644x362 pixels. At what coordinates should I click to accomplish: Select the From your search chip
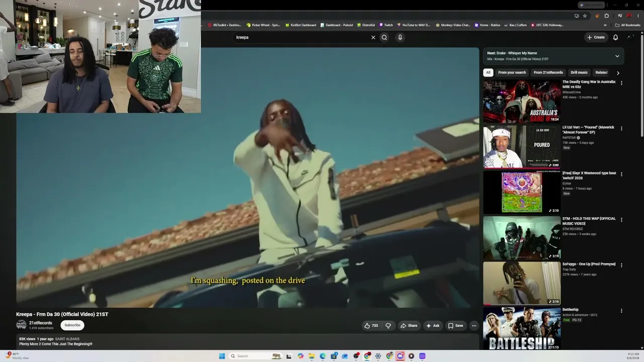coord(512,72)
